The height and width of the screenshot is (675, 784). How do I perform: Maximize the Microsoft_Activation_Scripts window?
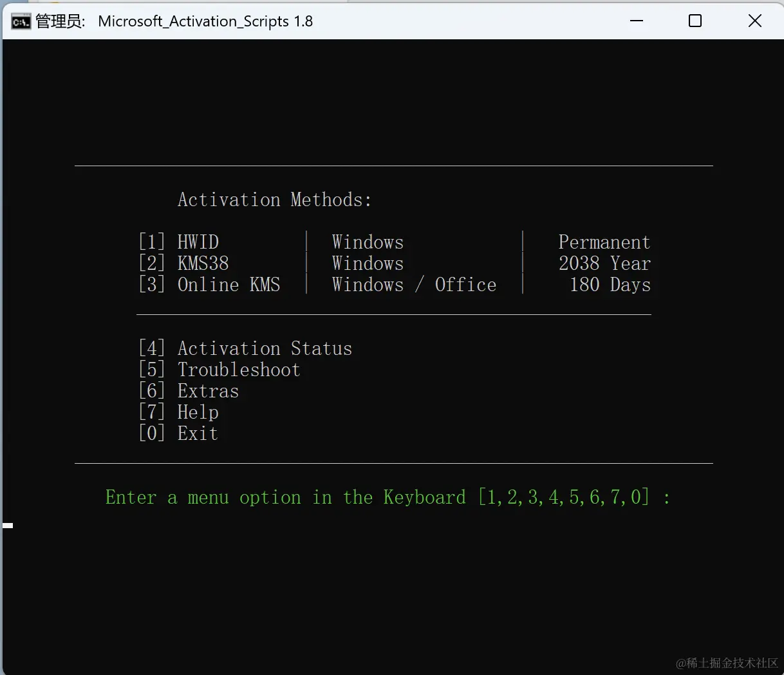[x=695, y=21]
